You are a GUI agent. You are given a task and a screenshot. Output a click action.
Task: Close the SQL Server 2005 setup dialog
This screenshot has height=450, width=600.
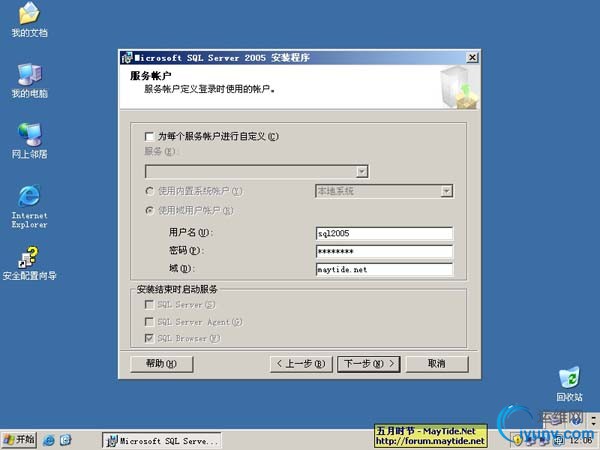click(472, 58)
